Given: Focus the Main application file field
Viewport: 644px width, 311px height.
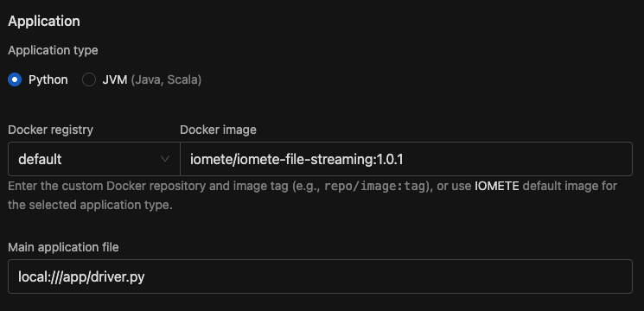Looking at the screenshot, I should (320, 276).
